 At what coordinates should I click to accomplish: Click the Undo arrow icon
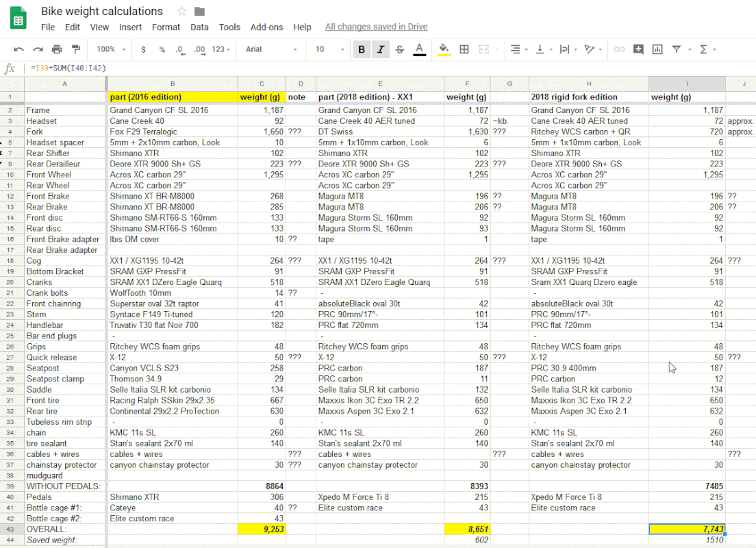click(18, 49)
